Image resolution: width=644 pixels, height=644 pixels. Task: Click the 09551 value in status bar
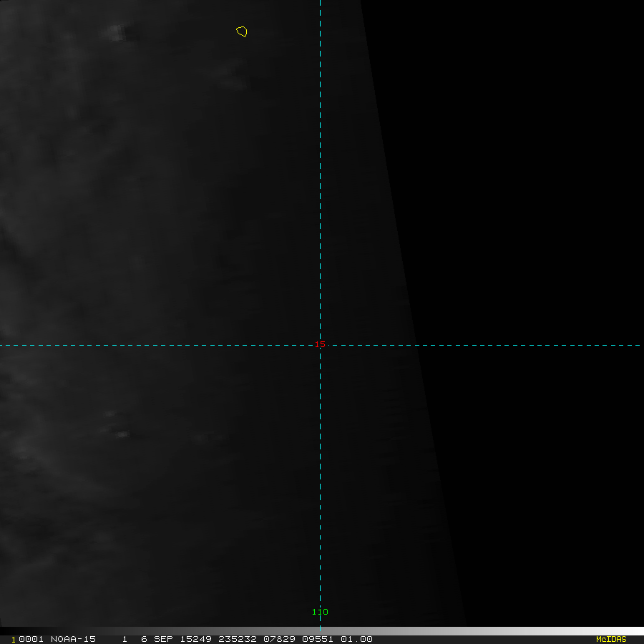(321, 639)
